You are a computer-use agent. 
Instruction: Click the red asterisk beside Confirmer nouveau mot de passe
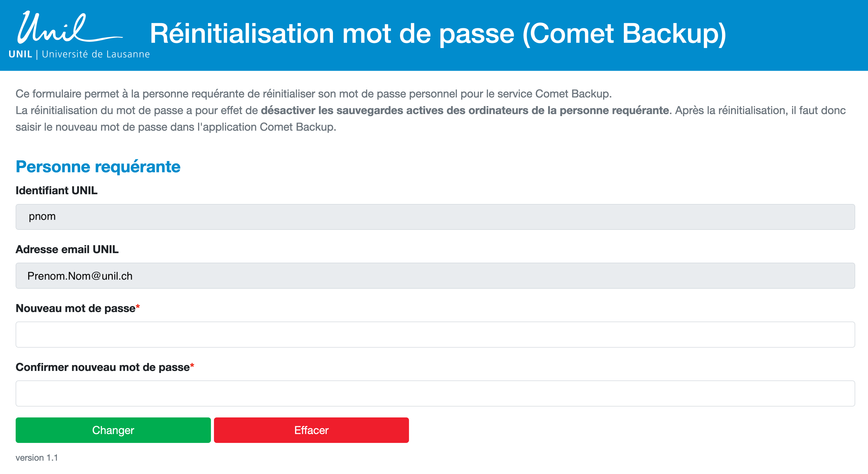coord(192,366)
